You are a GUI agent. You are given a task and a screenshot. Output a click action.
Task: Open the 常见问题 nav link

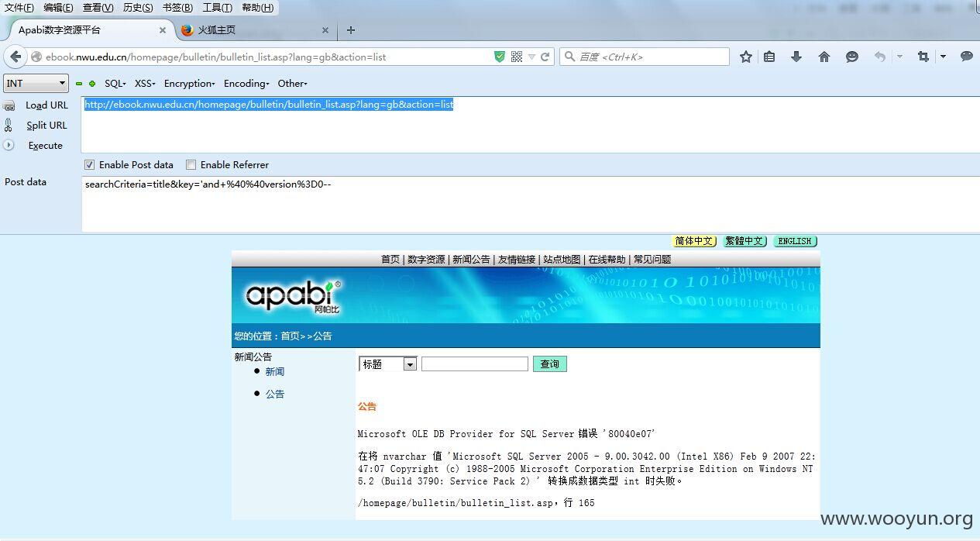pos(652,260)
